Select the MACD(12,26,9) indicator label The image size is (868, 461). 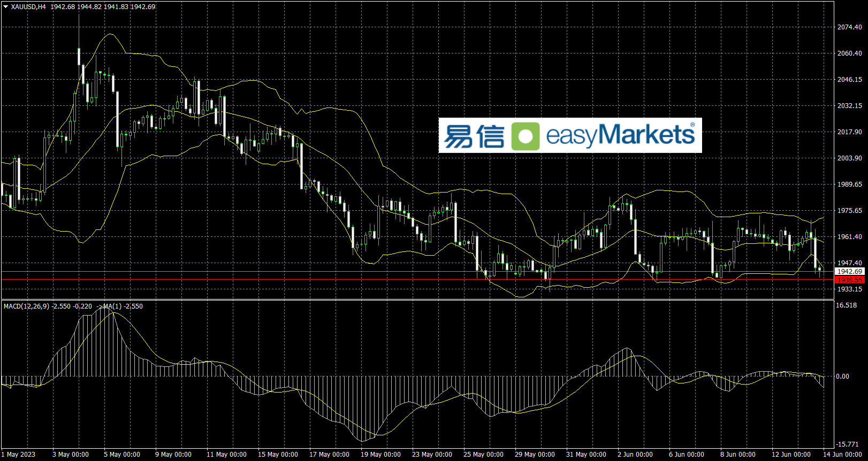click(x=26, y=306)
